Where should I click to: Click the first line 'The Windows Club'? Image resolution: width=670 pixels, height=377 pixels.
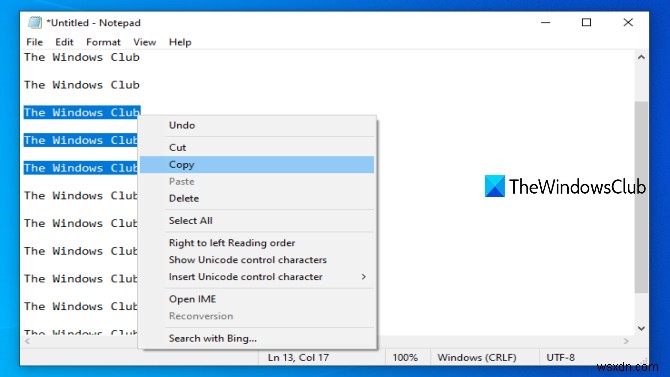[x=82, y=57]
